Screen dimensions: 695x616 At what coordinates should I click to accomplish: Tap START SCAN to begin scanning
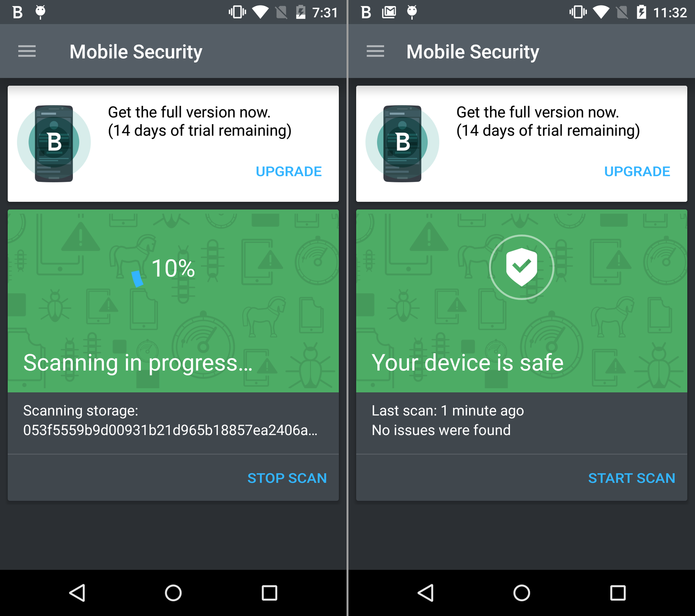click(632, 478)
